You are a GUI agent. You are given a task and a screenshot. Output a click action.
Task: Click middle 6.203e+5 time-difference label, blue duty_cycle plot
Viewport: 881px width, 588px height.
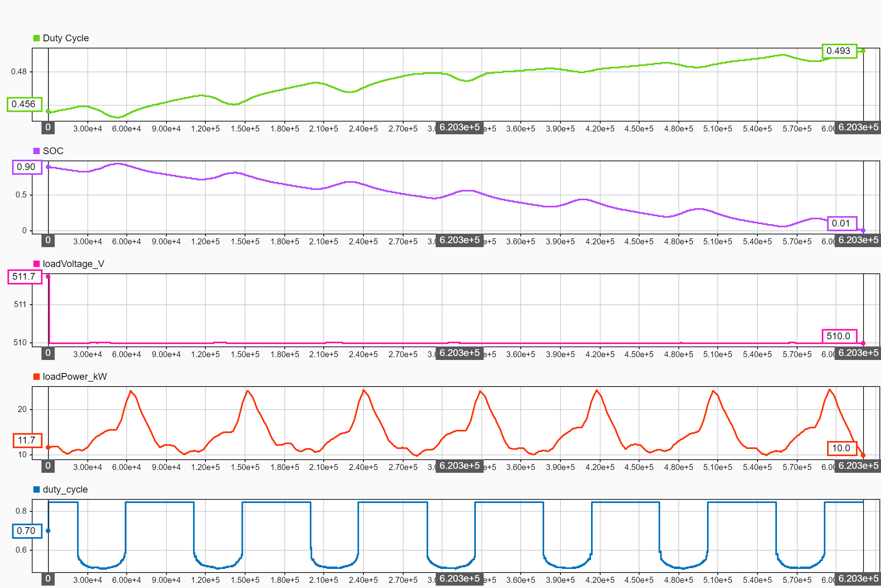click(460, 579)
